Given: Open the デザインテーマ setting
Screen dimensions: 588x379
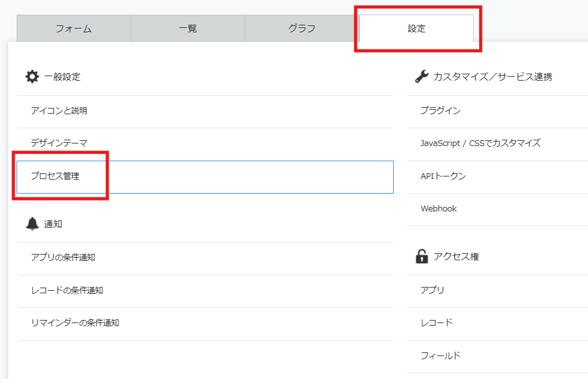Looking at the screenshot, I should (59, 143).
